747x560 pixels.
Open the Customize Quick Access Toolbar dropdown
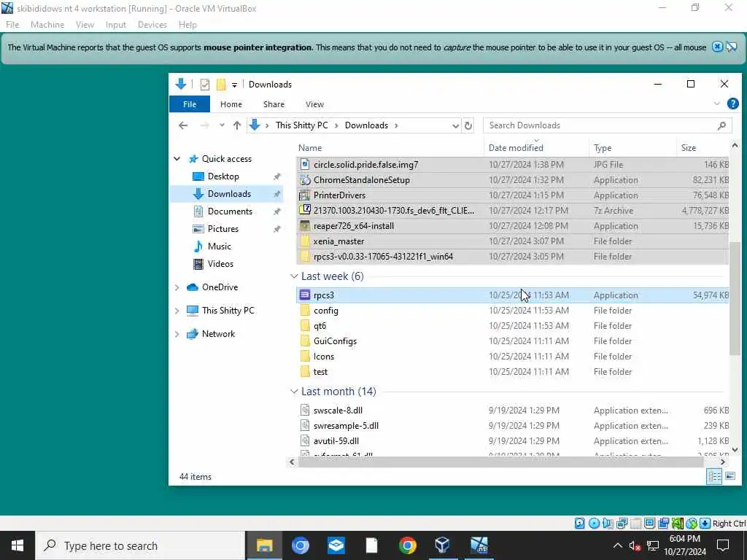[x=234, y=85]
